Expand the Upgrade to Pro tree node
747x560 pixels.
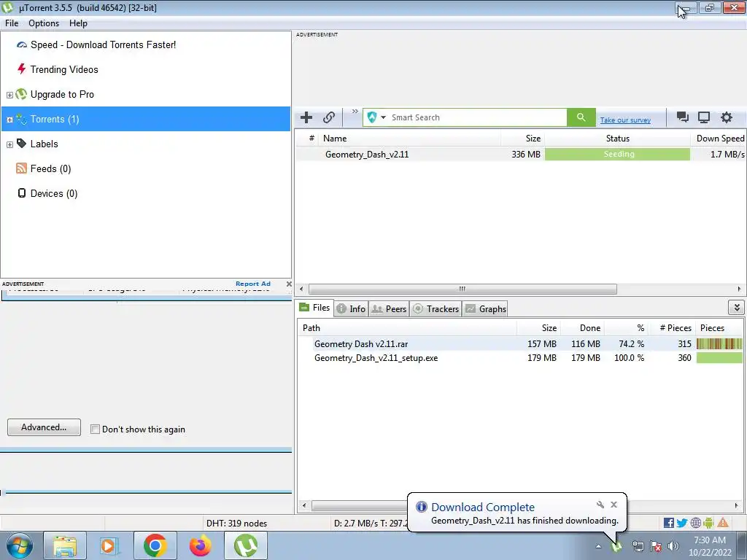9,95
